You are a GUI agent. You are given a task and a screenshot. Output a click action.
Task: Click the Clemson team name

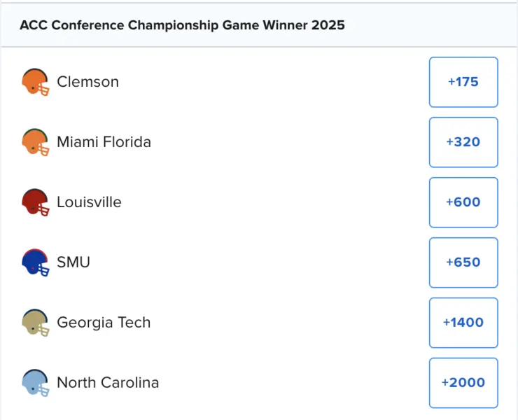[x=87, y=82]
